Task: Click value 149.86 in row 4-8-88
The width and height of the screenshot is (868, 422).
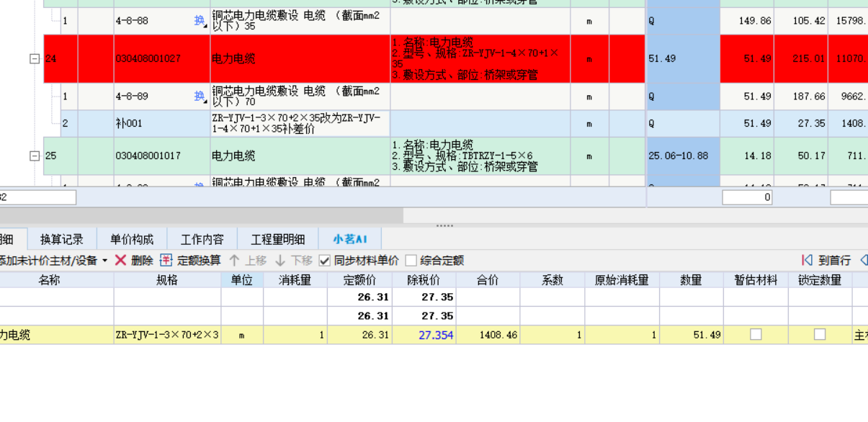Action: pyautogui.click(x=755, y=21)
